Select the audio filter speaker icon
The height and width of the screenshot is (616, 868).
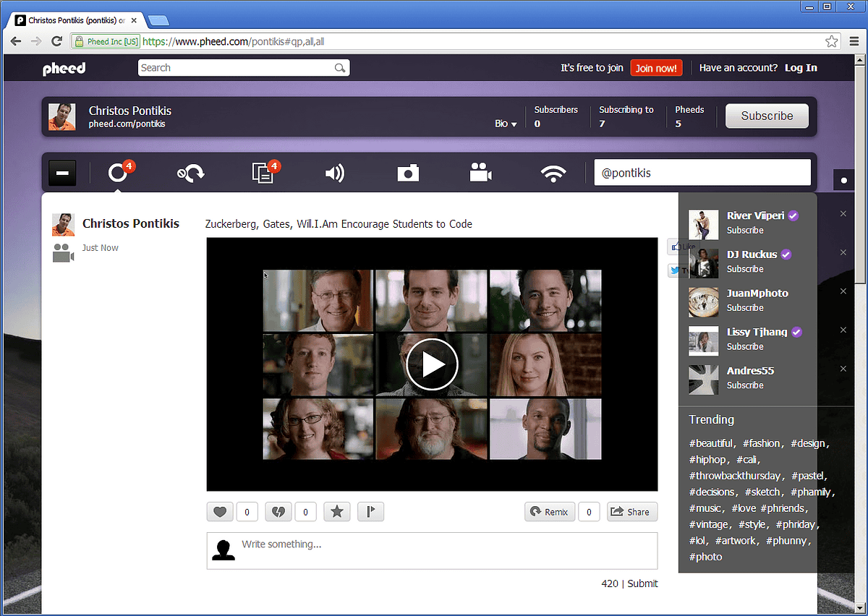coord(334,174)
